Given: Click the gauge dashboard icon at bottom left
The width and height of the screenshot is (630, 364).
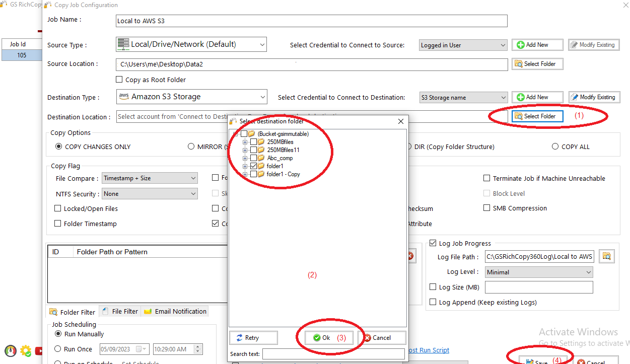Looking at the screenshot, I should [x=11, y=351].
